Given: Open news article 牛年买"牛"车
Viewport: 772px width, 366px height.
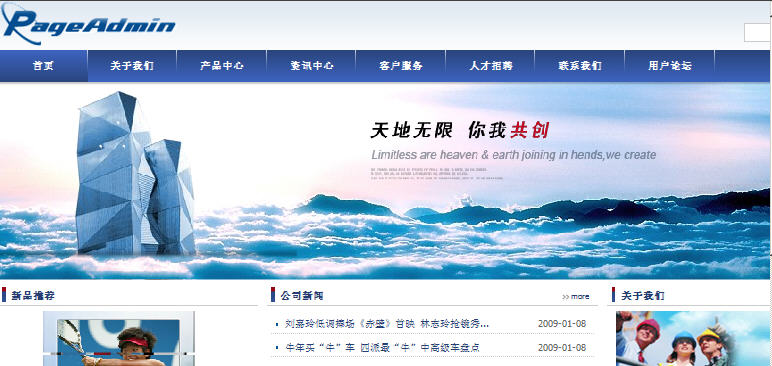Looking at the screenshot, I should tap(383, 348).
